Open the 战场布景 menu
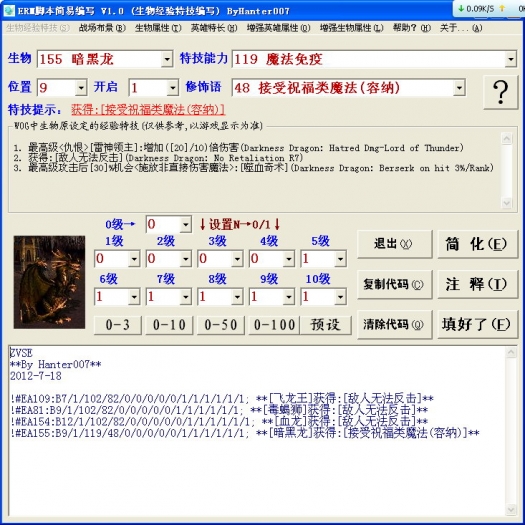 point(102,28)
